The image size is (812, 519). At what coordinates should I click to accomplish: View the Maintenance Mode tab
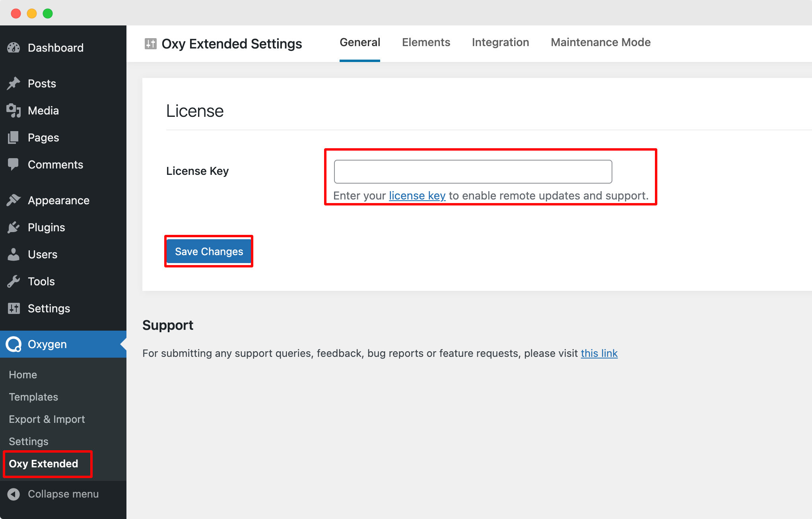click(x=600, y=42)
